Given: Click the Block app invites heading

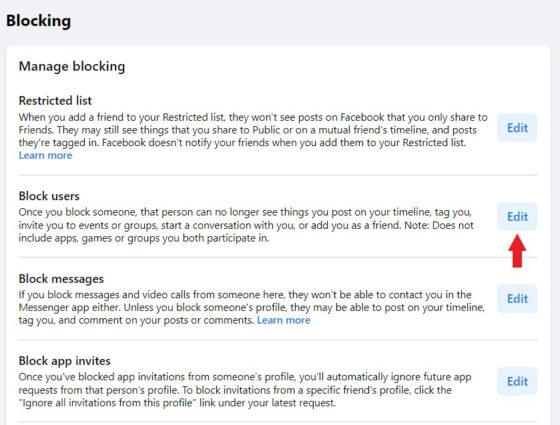Looking at the screenshot, I should [x=64, y=361].
